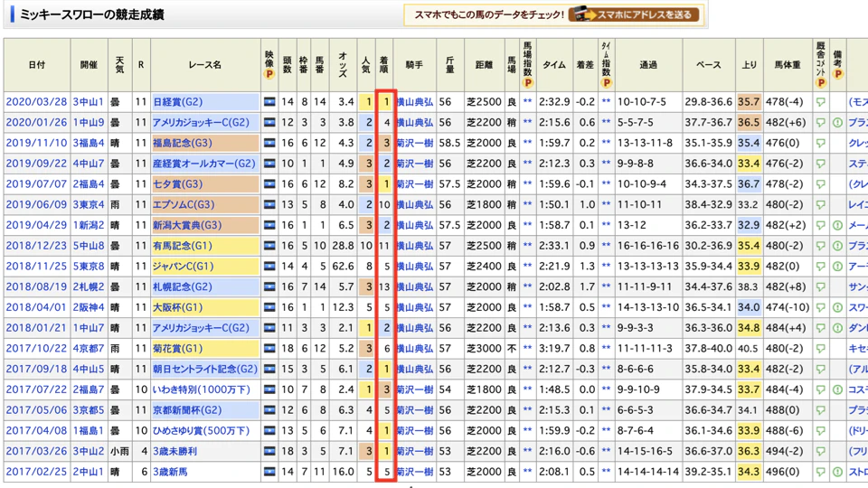Click the remarks circle icon for 2017/07/22
This screenshot has height=488, width=868.
coord(837,389)
